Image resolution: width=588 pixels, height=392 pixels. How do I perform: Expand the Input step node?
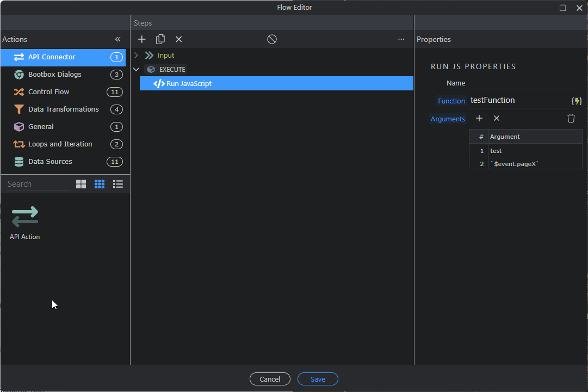click(136, 56)
